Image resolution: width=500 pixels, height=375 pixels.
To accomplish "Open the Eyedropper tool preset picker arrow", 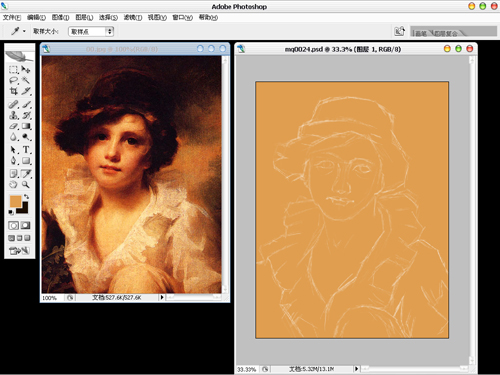I will point(24,31).
